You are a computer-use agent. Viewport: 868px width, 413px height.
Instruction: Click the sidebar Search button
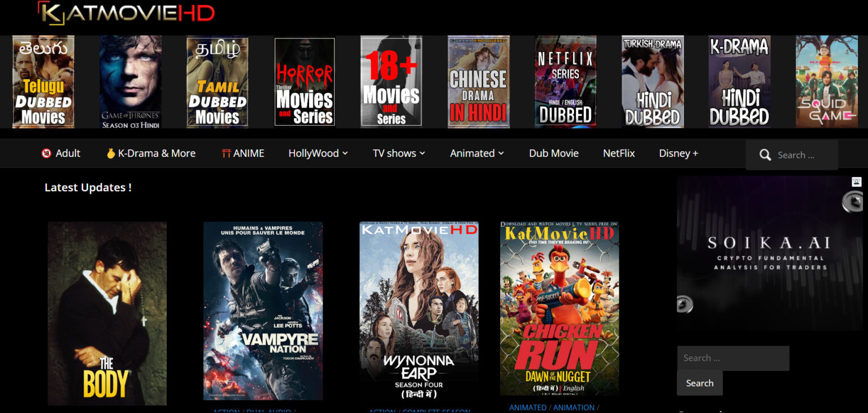700,383
